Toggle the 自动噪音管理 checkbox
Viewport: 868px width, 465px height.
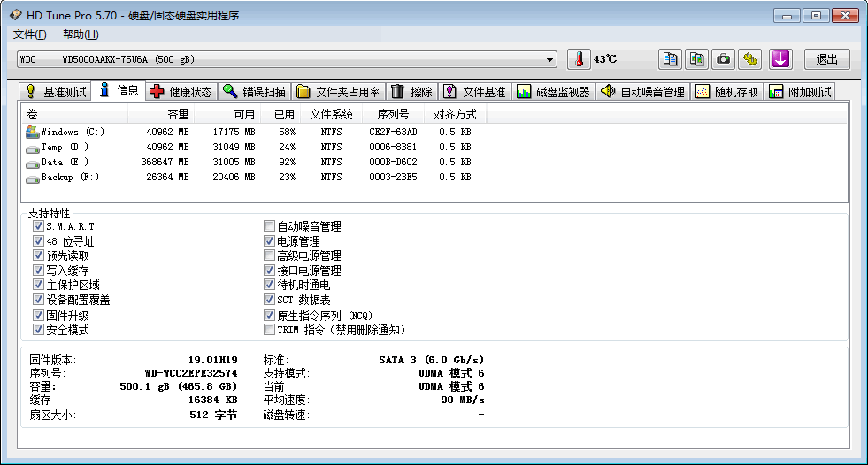270,226
